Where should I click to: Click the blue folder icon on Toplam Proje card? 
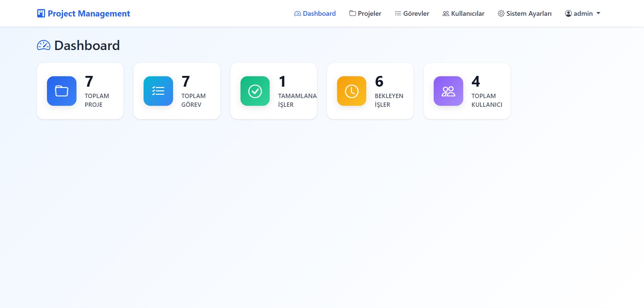[x=62, y=91]
